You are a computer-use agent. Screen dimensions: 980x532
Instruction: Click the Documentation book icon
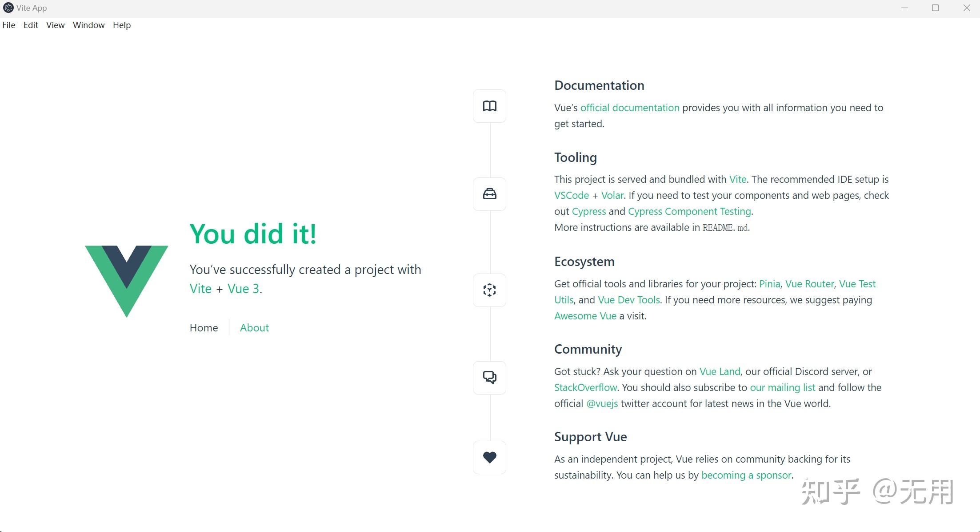(489, 106)
